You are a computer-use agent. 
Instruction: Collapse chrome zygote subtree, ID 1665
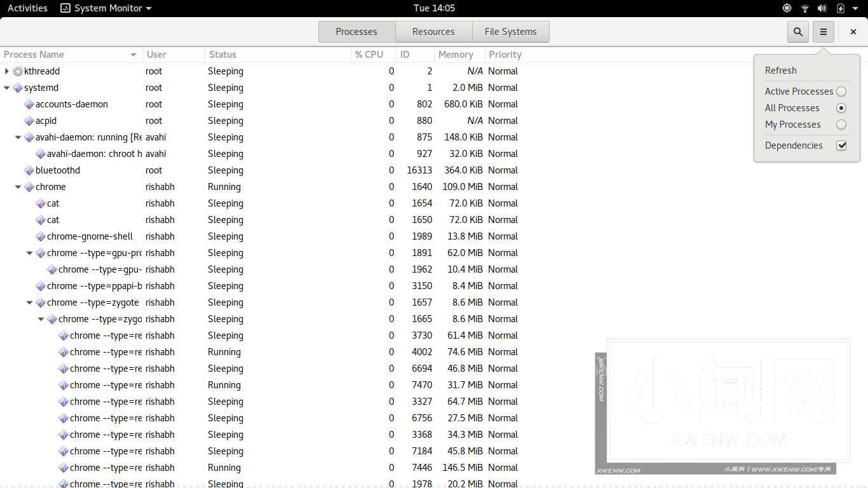coord(41,319)
